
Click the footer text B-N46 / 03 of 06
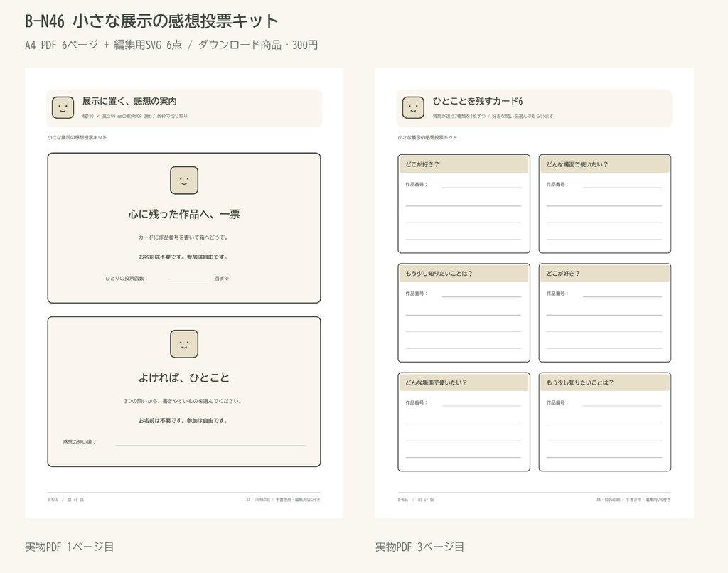[416, 500]
